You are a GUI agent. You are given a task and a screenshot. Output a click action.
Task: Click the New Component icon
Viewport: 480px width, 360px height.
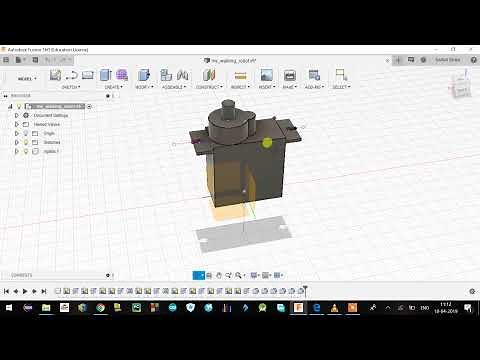click(x=166, y=75)
